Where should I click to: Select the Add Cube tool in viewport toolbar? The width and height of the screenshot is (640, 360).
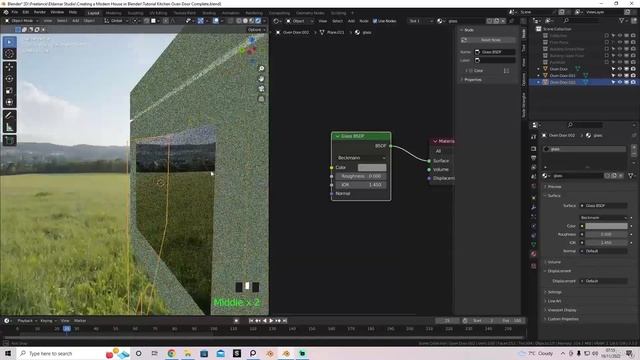(x=9, y=141)
